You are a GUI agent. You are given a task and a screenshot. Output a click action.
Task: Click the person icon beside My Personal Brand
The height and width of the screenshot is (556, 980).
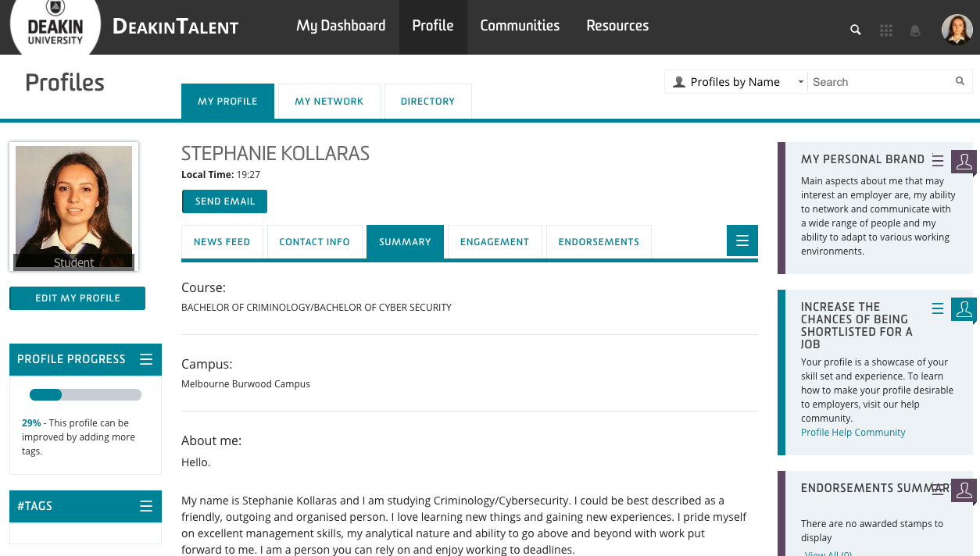964,162
